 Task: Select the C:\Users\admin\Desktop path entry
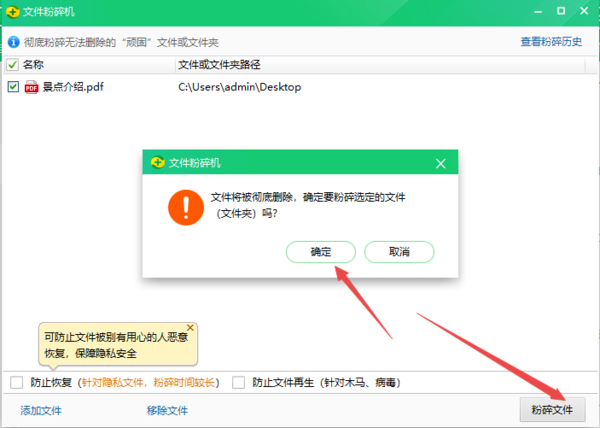(239, 87)
